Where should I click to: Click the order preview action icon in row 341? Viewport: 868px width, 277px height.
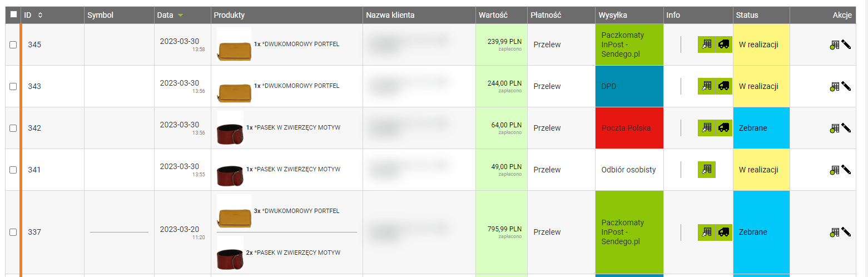tap(834, 170)
